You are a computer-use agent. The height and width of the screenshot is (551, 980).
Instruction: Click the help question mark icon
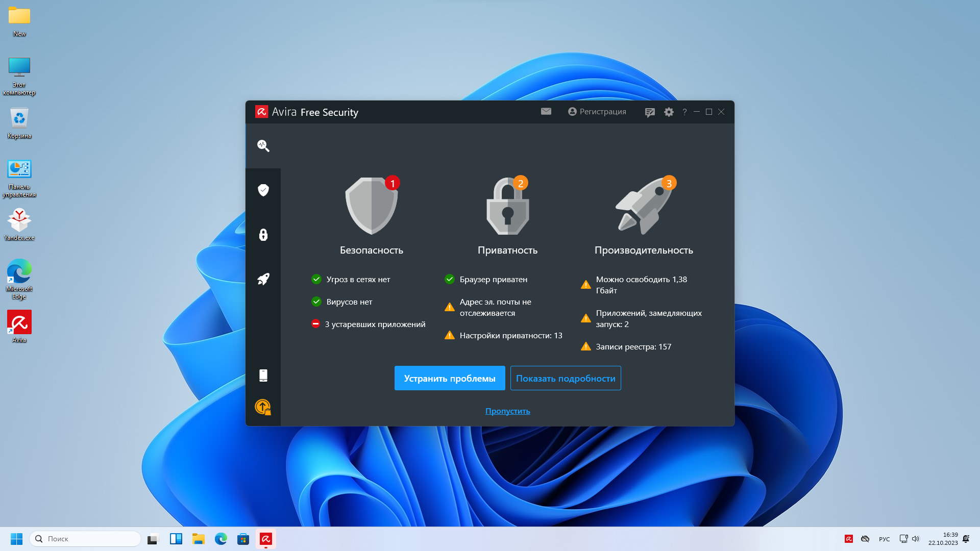(684, 112)
